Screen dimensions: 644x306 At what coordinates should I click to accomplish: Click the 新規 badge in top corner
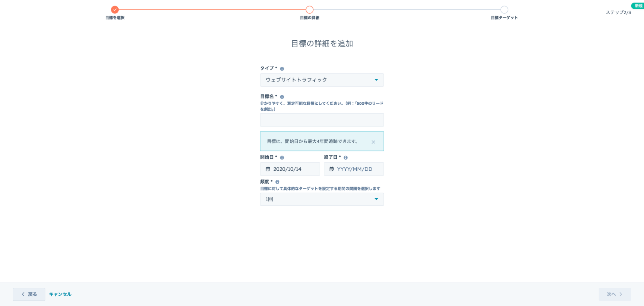[638, 6]
